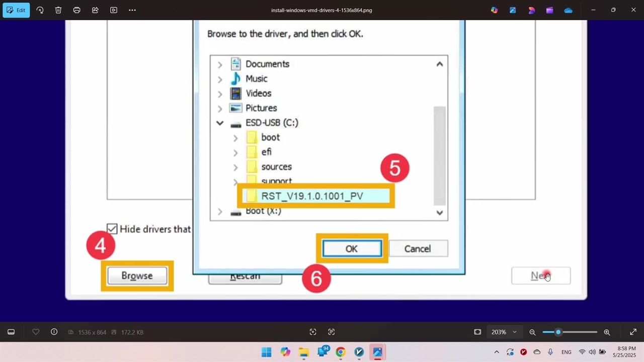Rotate the image using the rotate icon
Viewport: 644px width, 362px height.
tap(40, 10)
